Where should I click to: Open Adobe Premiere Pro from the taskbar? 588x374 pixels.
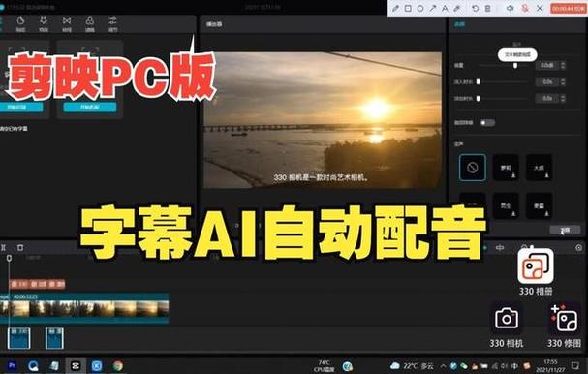(12, 365)
